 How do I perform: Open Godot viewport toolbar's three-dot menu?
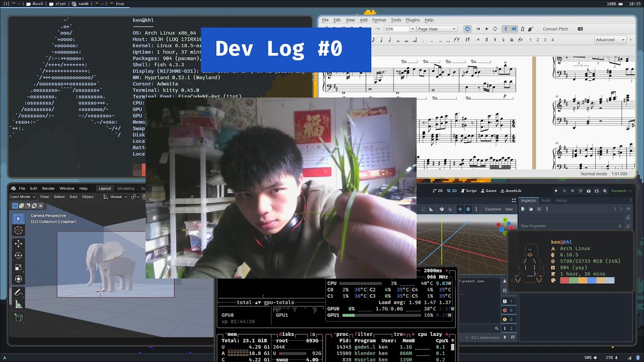[x=476, y=209]
